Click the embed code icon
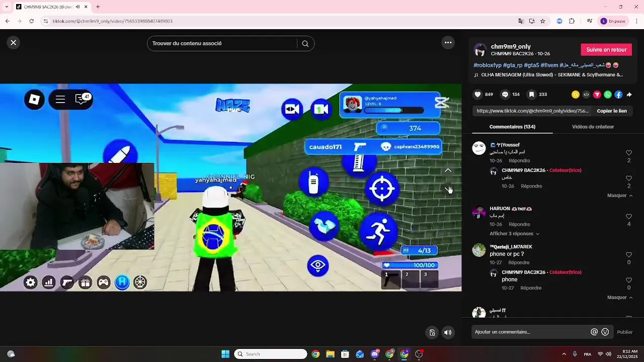Screen dimensions: 644x362 click(x=586, y=95)
